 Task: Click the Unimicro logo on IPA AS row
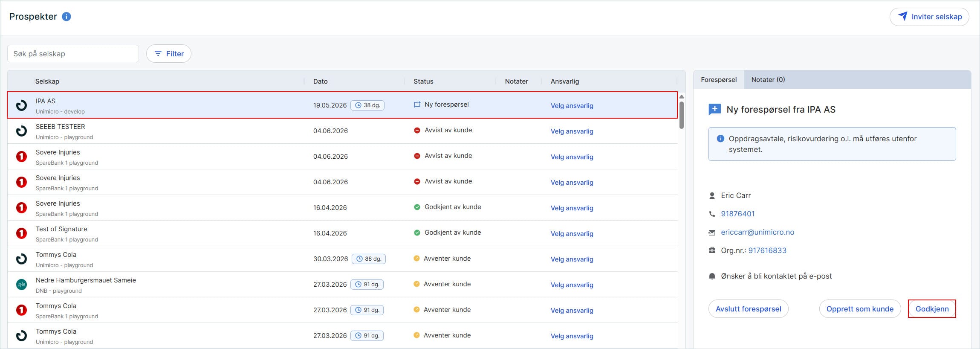pos(21,105)
